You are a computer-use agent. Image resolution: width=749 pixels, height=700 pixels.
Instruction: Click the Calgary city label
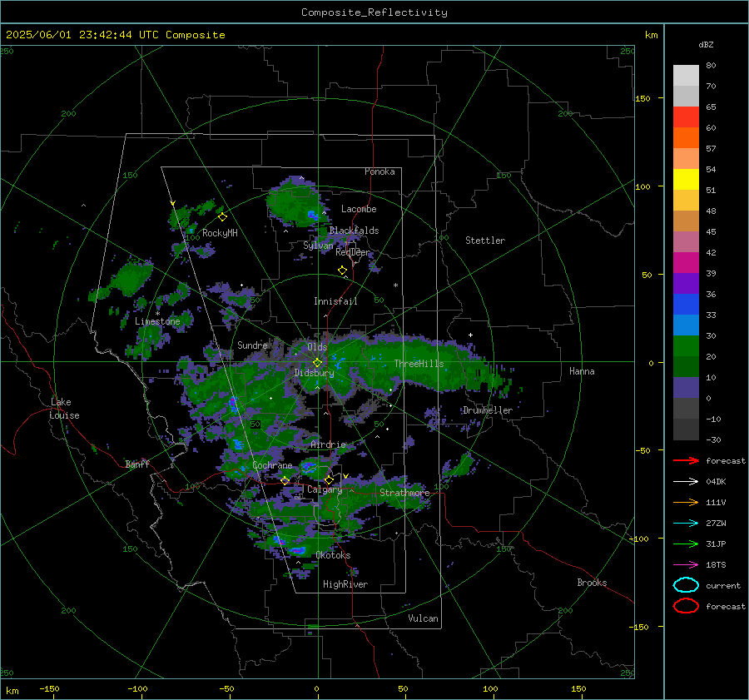pyautogui.click(x=325, y=489)
